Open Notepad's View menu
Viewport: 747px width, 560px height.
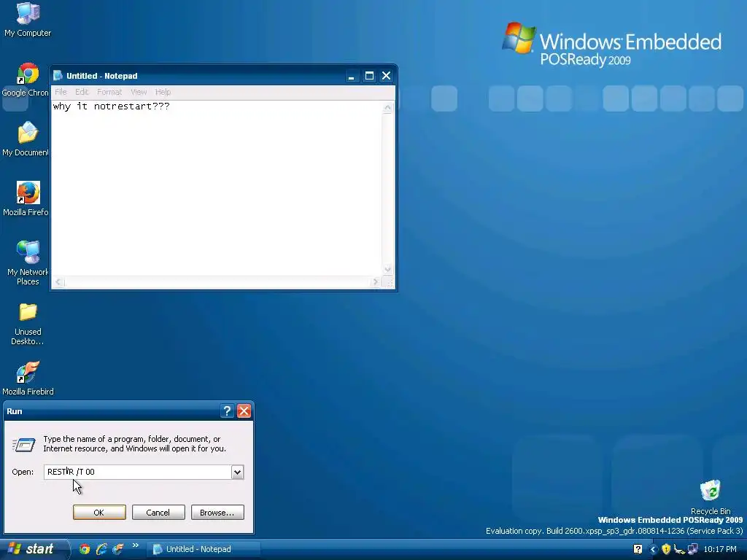click(139, 92)
